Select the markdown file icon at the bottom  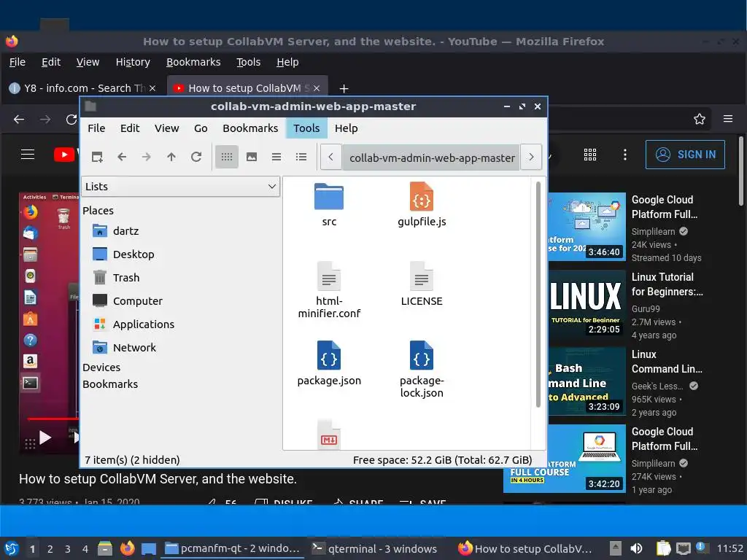click(329, 435)
